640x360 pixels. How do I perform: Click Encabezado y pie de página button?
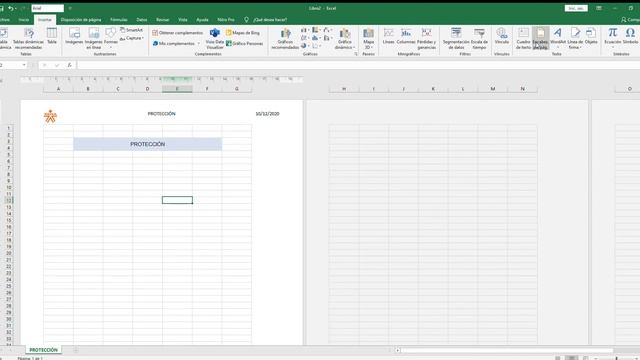[540, 38]
